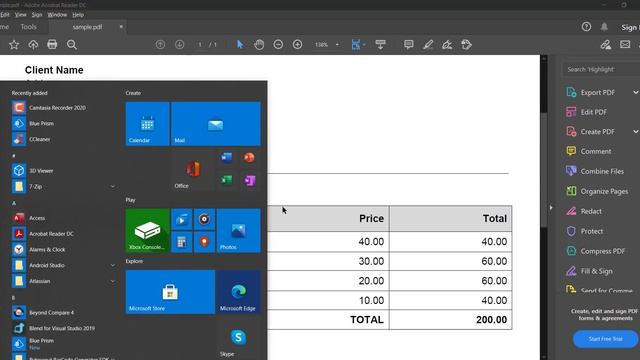Open the Combine Files tool

(595, 171)
